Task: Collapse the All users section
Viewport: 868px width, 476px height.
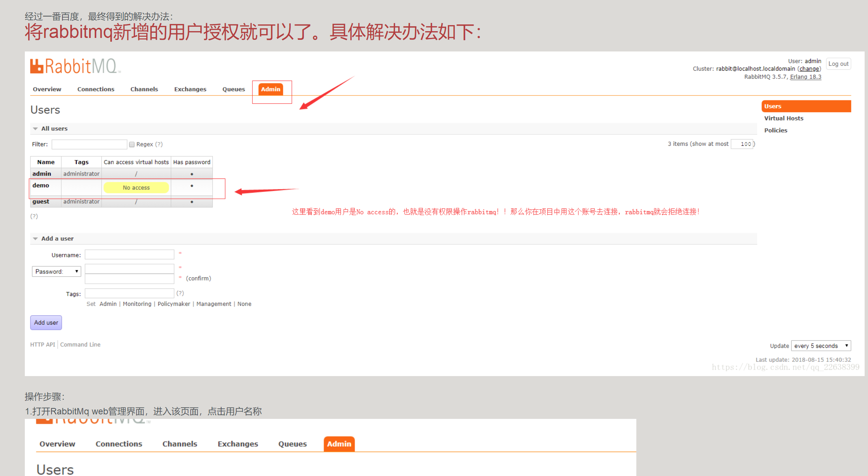Action: 54,128
